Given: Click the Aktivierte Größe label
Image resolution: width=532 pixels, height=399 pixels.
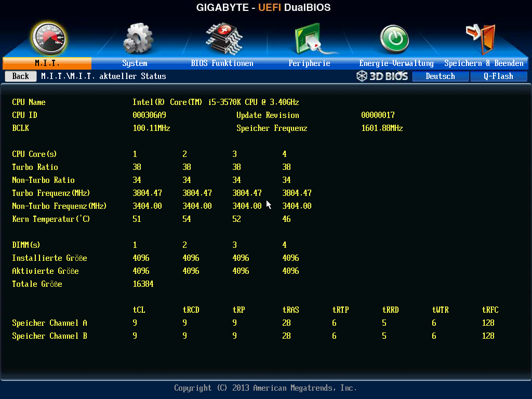Looking at the screenshot, I should [46, 271].
